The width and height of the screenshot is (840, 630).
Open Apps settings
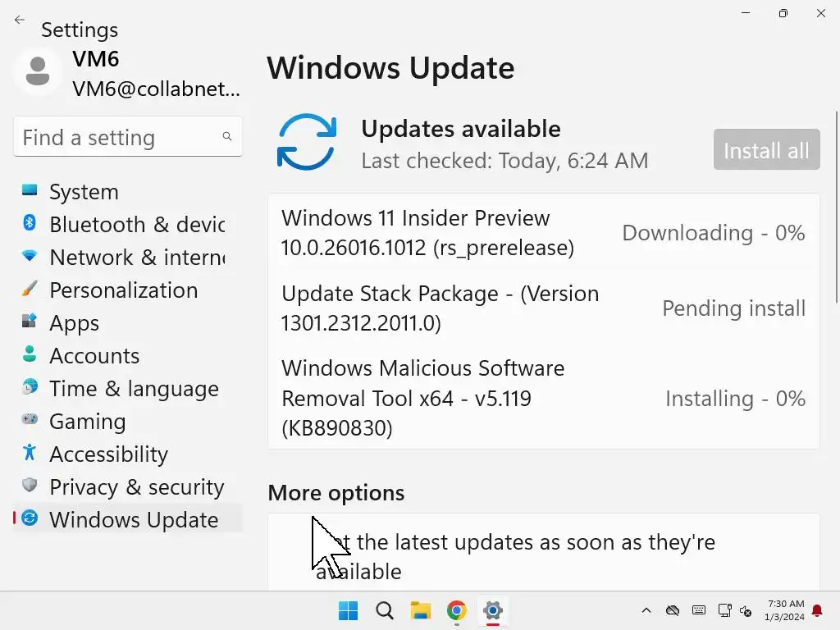[127, 323]
